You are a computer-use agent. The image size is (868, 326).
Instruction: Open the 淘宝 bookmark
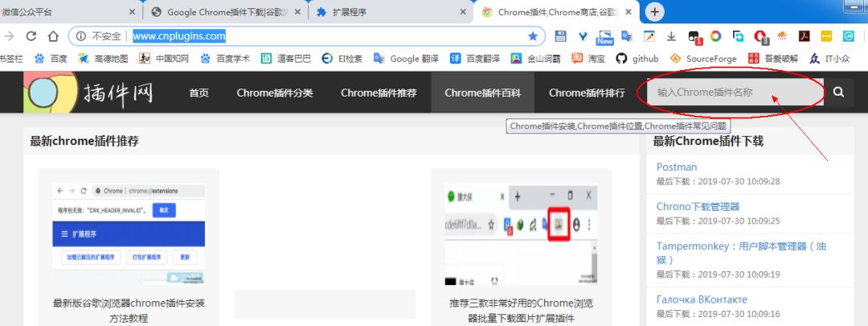coord(588,58)
